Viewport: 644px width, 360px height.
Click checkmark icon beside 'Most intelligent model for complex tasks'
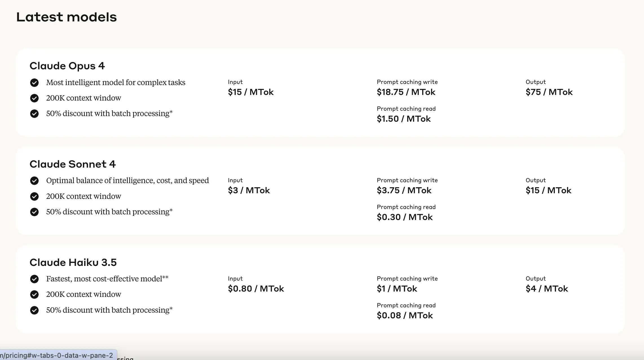coord(34,83)
